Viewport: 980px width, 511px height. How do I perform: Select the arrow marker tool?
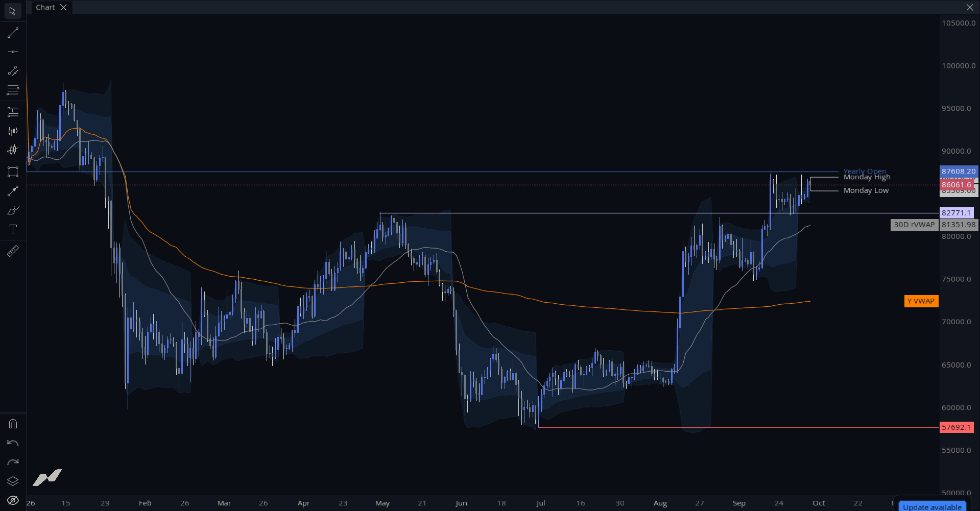click(x=13, y=191)
